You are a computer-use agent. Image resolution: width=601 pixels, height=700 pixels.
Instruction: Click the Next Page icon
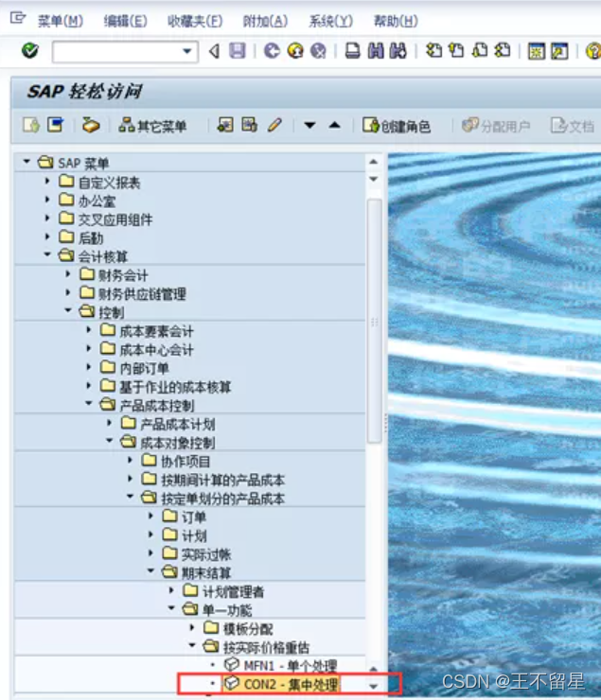[480, 51]
